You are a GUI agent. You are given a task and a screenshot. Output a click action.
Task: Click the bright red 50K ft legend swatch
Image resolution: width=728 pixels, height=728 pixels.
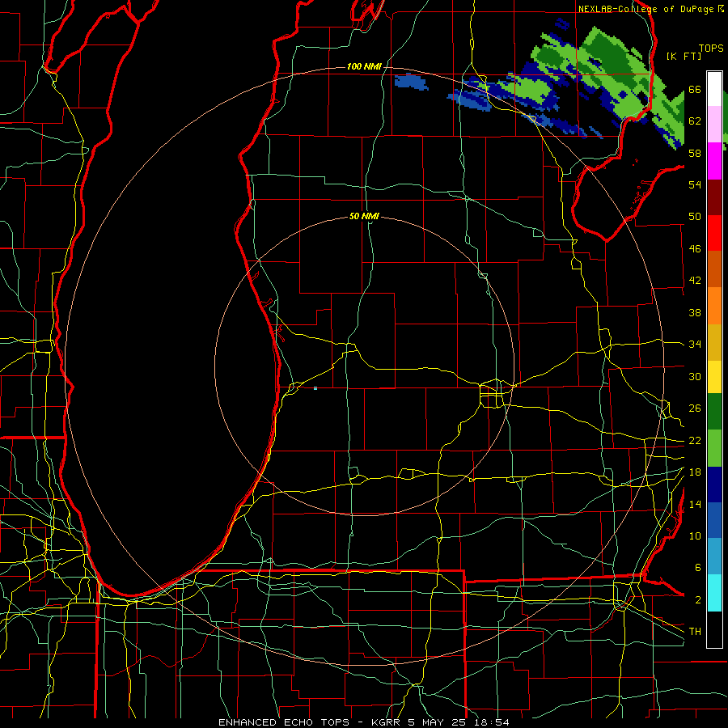[714, 233]
